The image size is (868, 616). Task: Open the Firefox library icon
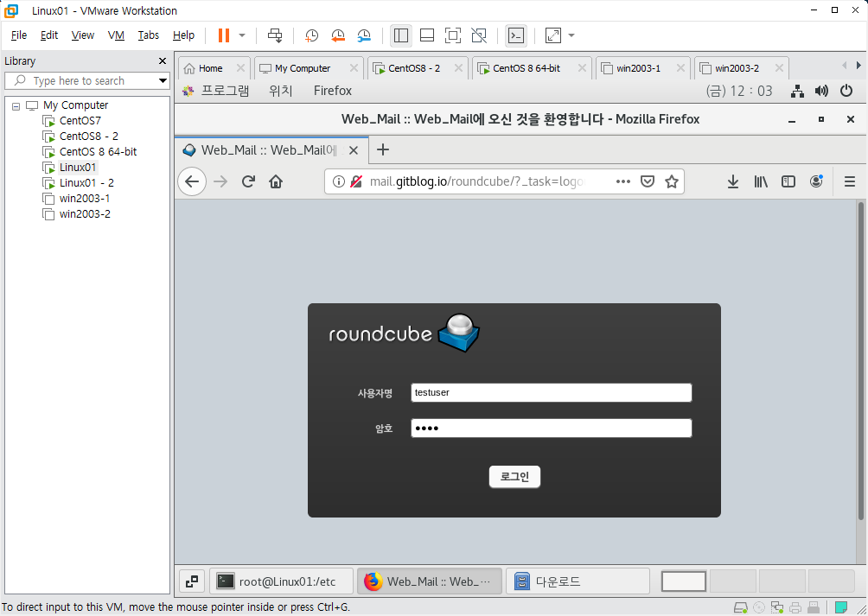(761, 181)
